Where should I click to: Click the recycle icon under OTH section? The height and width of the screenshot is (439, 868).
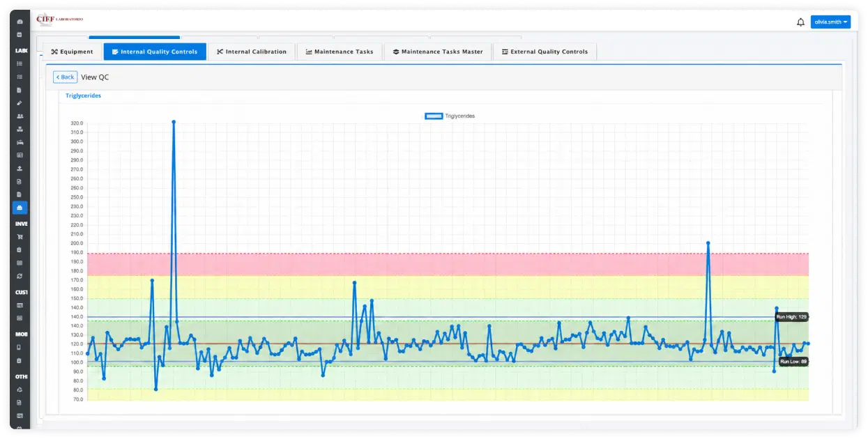(x=20, y=390)
